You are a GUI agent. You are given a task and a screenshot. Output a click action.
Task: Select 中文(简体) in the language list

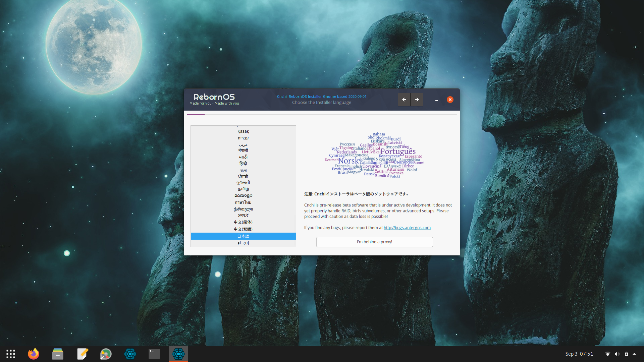243,222
